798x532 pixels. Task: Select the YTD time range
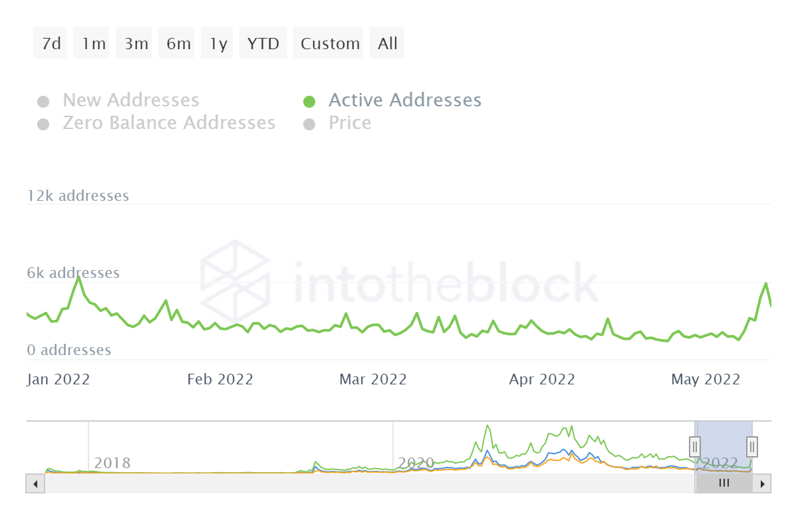(263, 43)
